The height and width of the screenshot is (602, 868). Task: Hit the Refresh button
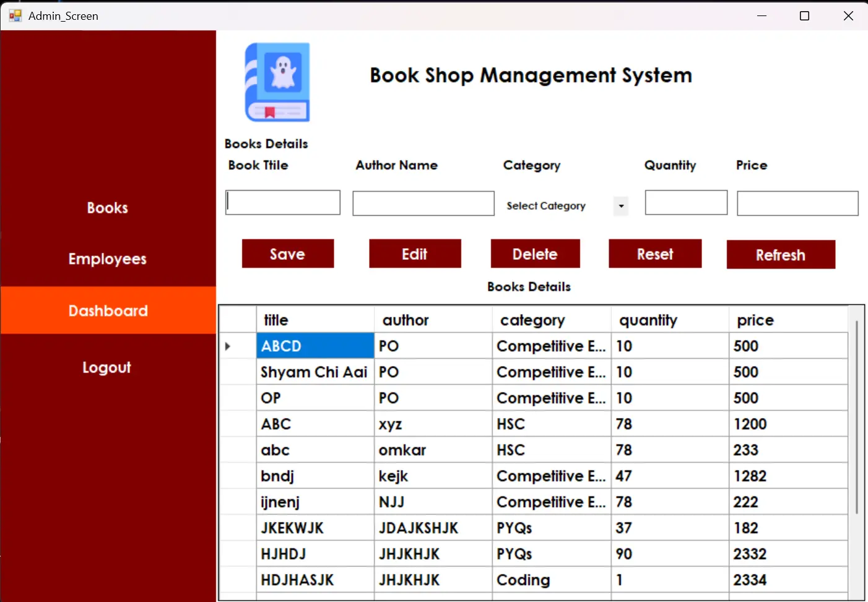780,255
